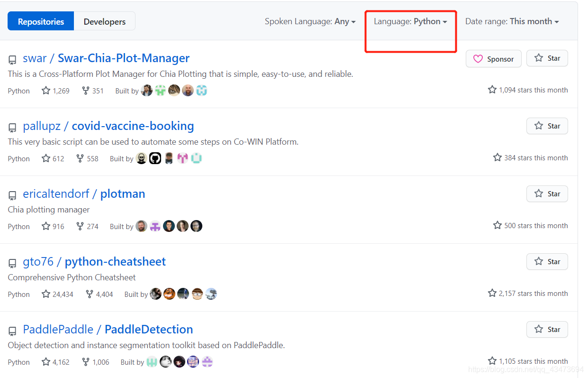Screen dimensions: 588x378
Task: Switch to the Developers tab
Action: pos(105,21)
